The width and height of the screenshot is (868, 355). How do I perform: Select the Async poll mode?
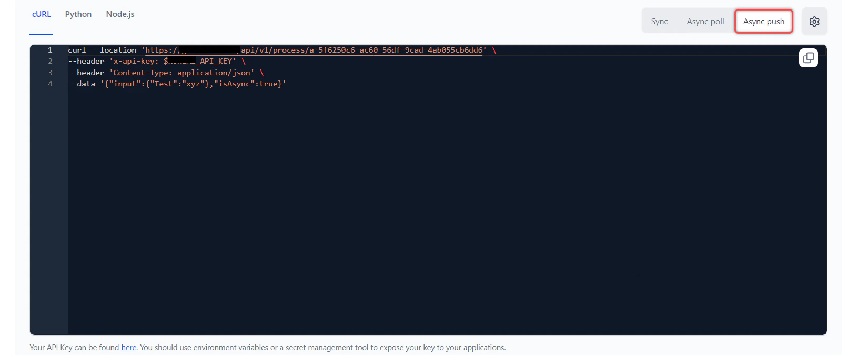(x=705, y=22)
